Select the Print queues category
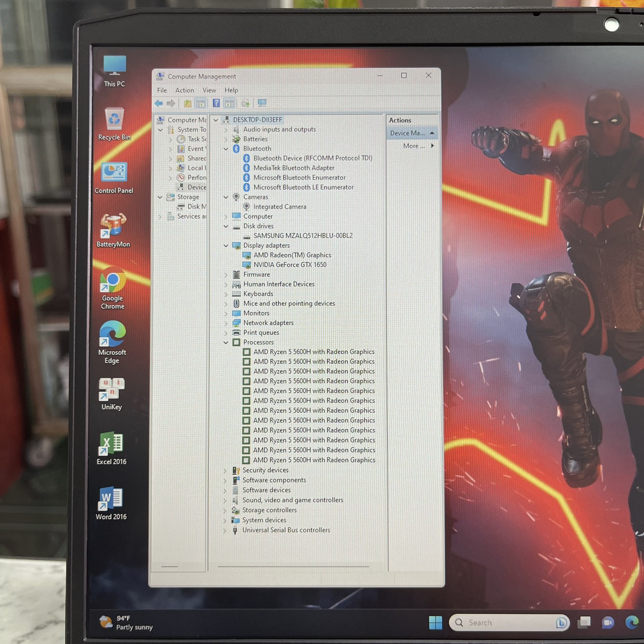The image size is (644, 644). pyautogui.click(x=261, y=333)
